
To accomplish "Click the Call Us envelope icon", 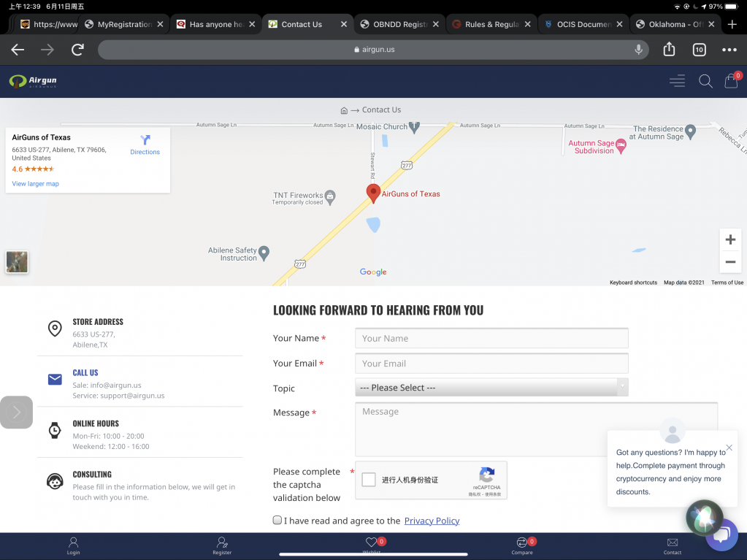I will pos(55,379).
